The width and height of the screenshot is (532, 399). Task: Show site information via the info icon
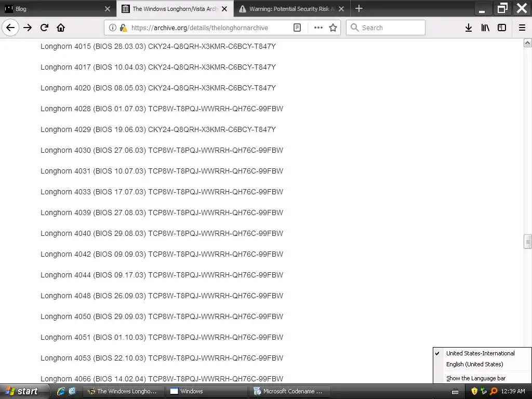113,28
